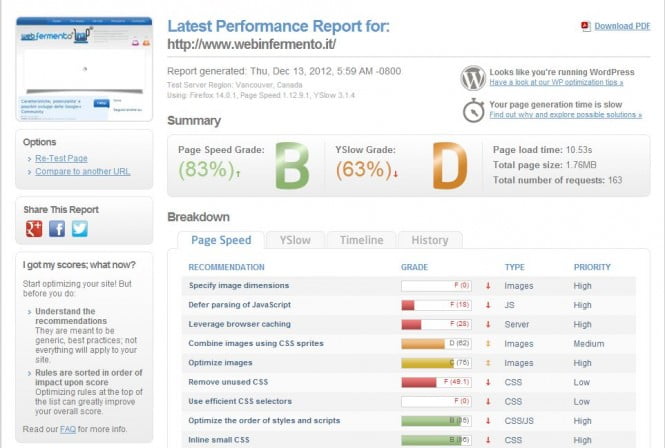
Task: Switch to the YSlow tab
Action: point(295,240)
